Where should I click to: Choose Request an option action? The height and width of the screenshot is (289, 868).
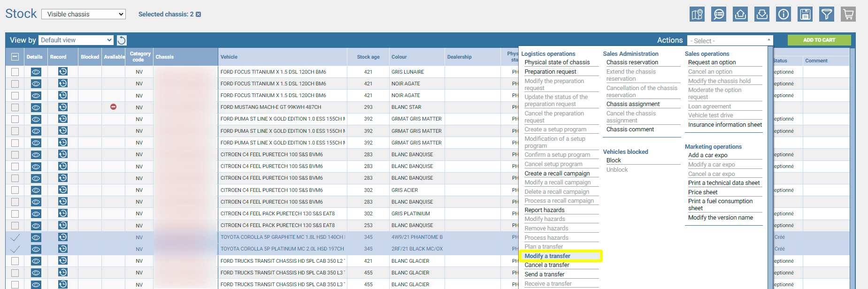pyautogui.click(x=712, y=62)
